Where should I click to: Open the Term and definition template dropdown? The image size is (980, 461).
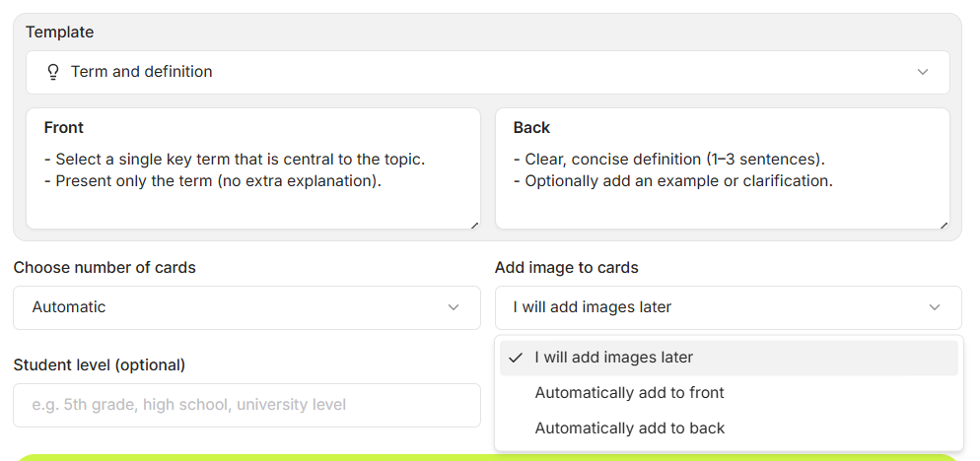click(x=487, y=73)
